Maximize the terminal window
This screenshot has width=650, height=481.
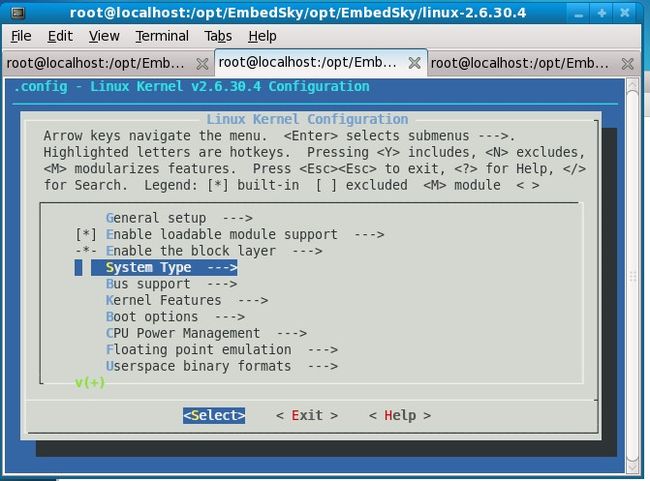pyautogui.click(x=602, y=14)
